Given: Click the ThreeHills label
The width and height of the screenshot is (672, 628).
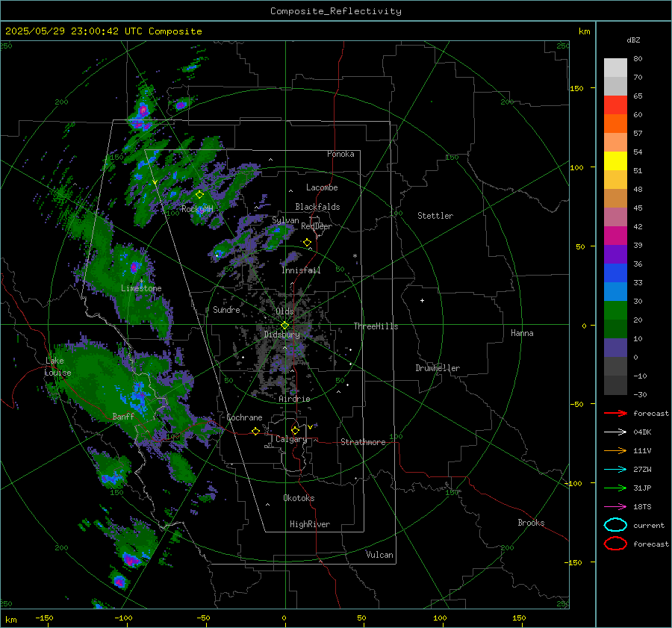Looking at the screenshot, I should click(x=376, y=326).
